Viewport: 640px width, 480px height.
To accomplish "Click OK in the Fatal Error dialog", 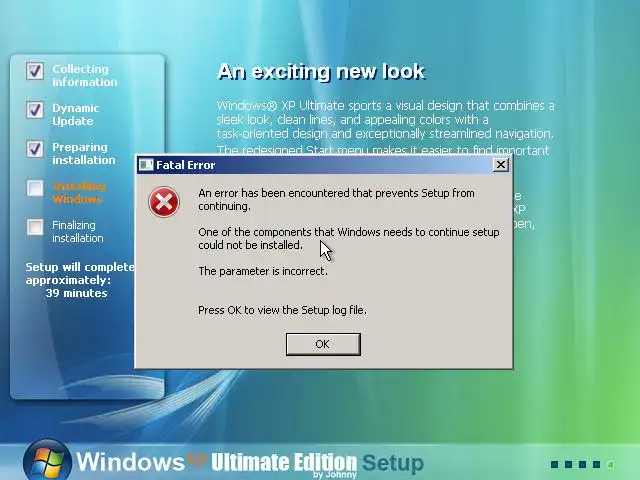I will coord(323,344).
